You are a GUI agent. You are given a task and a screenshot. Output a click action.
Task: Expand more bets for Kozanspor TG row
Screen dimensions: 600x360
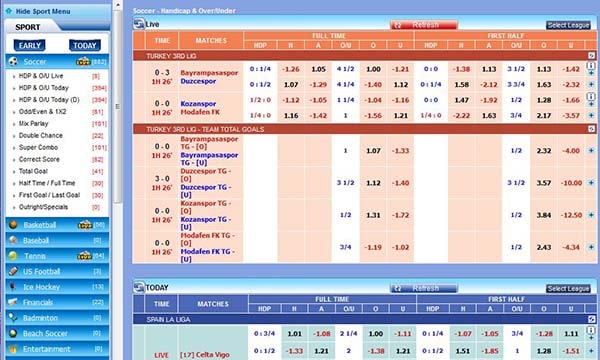(591, 215)
